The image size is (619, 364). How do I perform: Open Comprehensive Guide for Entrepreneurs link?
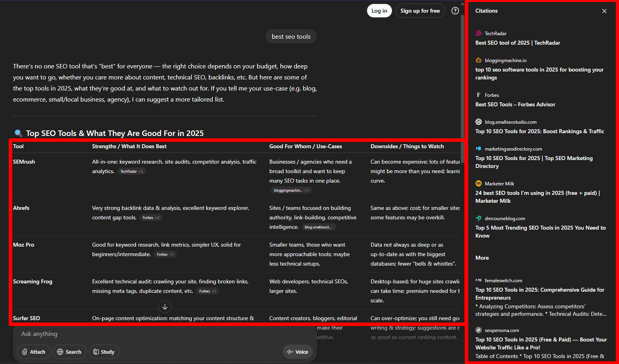tap(540, 294)
